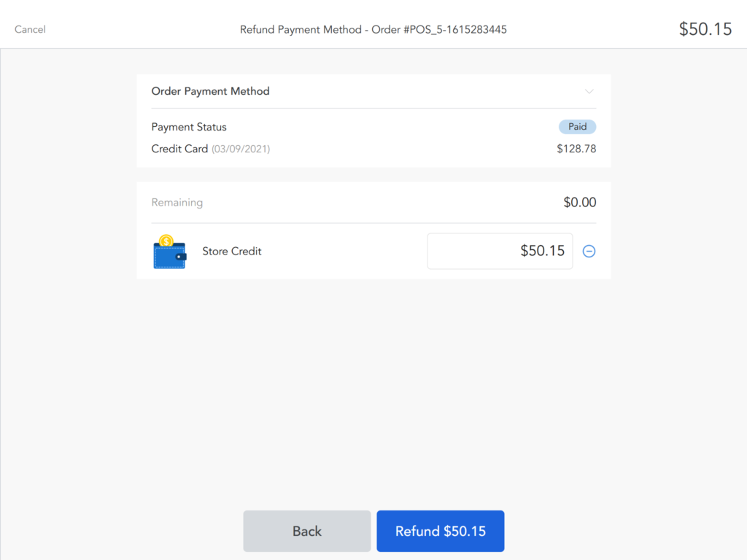Select Cancel to exit the refund screen
Screen dimensions: 747x560
tap(30, 29)
